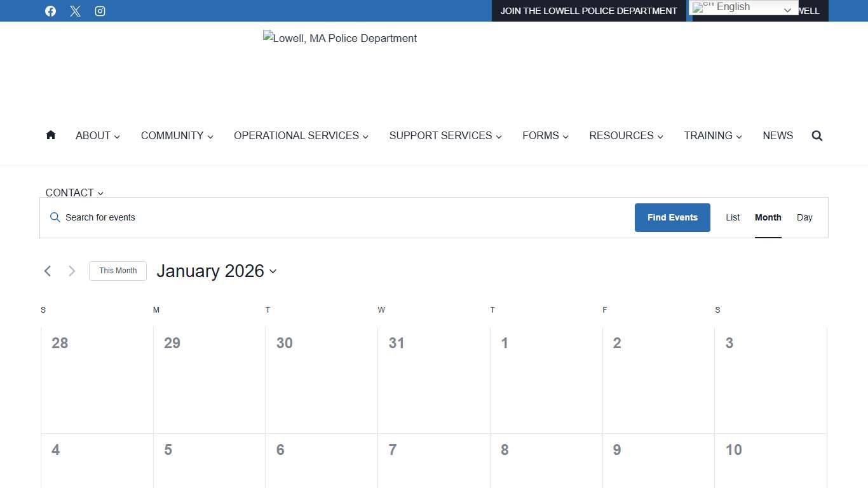Open the Facebook page icon

pyautogui.click(x=51, y=11)
